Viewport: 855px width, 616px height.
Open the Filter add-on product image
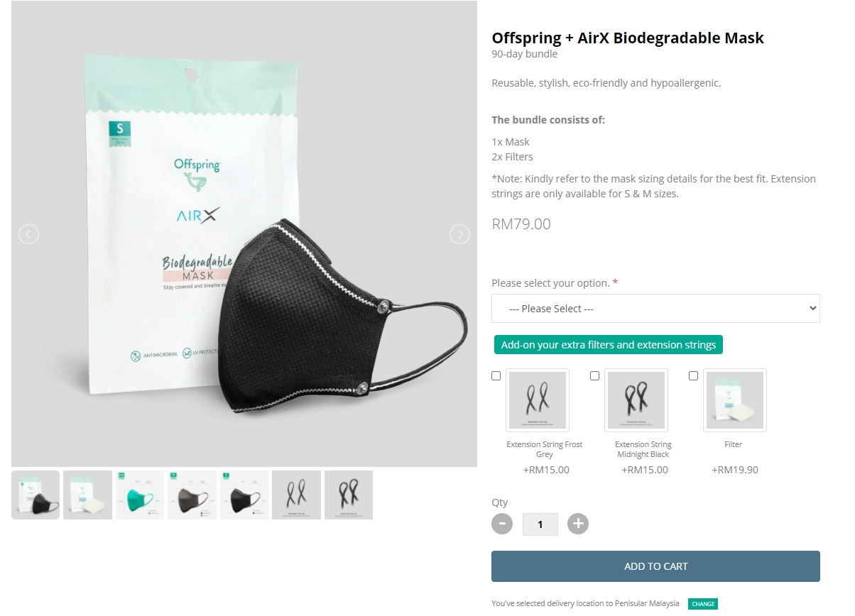(735, 400)
